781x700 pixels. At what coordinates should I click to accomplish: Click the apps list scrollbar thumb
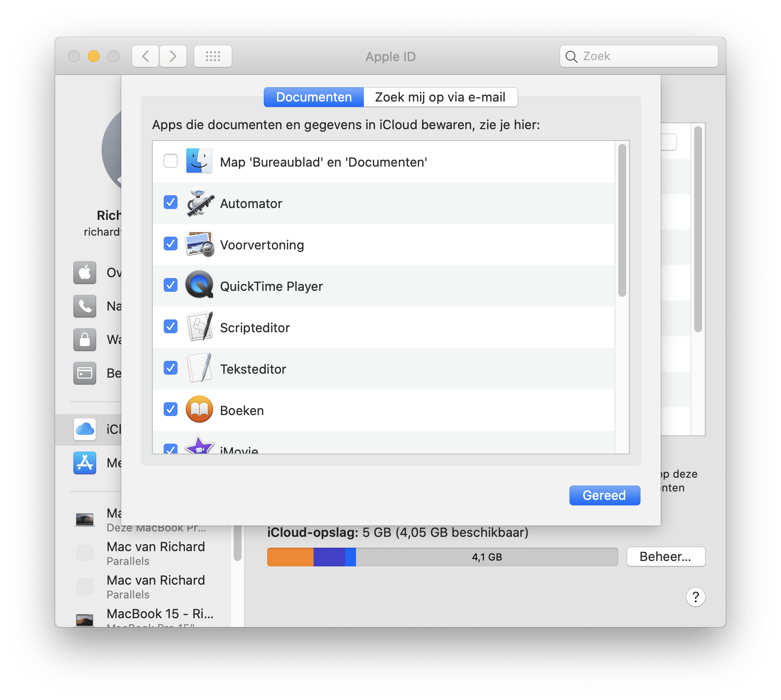tap(622, 220)
